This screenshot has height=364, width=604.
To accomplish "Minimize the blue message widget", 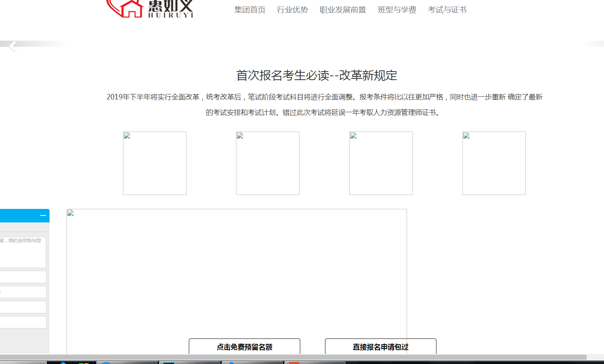I will 43,215.
